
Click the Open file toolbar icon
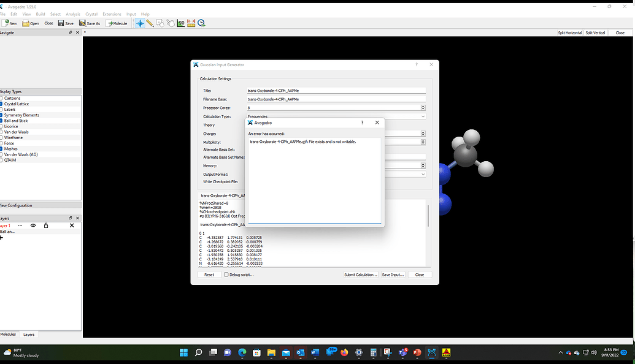(30, 23)
